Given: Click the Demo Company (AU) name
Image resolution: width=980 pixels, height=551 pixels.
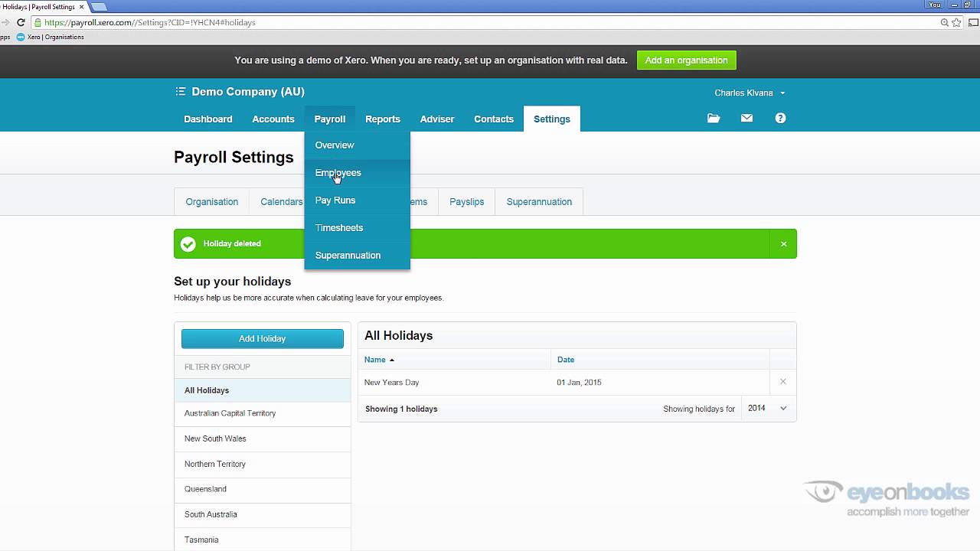Looking at the screenshot, I should (248, 92).
